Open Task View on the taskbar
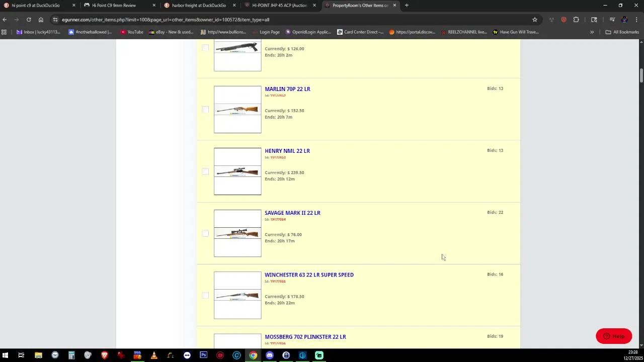 (x=21, y=355)
